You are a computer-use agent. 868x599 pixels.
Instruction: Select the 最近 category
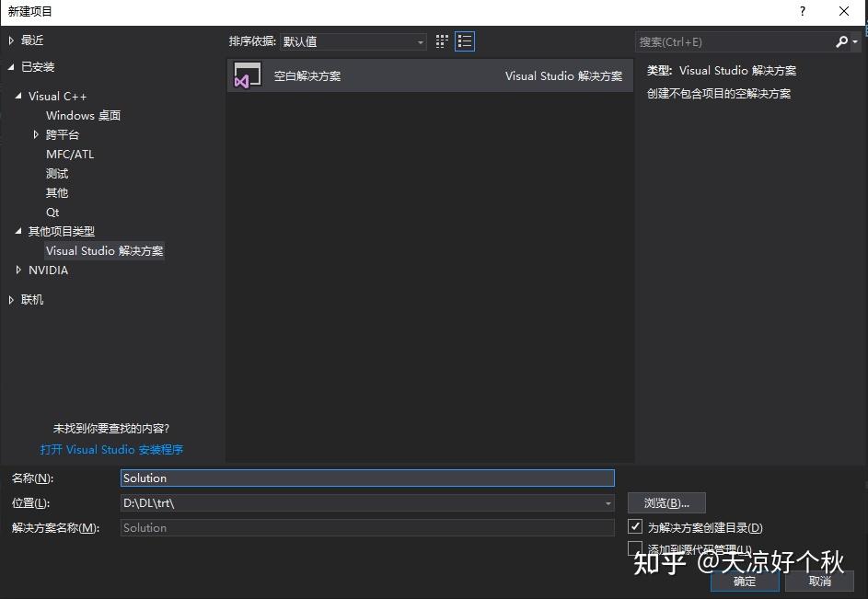[30, 40]
